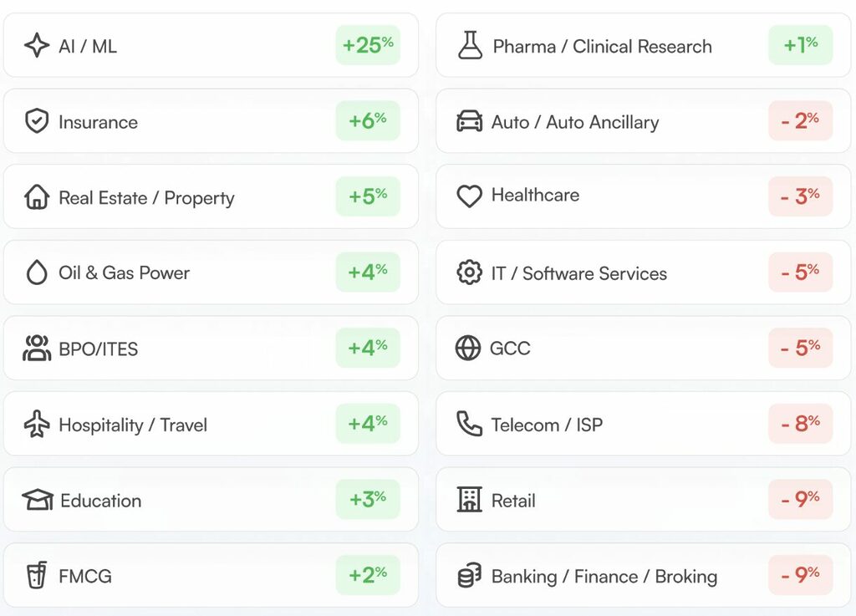The image size is (856, 616).
Task: Select the +25% badge for AI / ML
Action: [x=368, y=45]
